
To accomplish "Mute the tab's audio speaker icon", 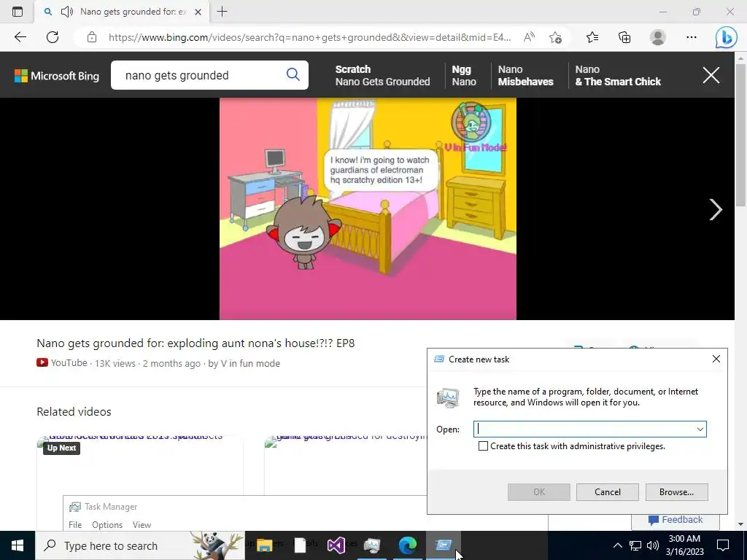I will tap(66, 12).
